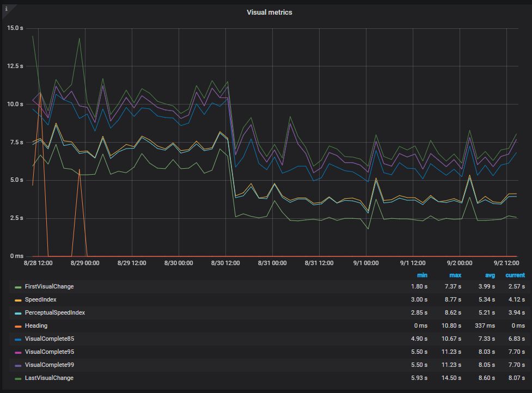Open the Visual metrics panel title menu
The width and height of the screenshot is (532, 393).
[x=270, y=13]
